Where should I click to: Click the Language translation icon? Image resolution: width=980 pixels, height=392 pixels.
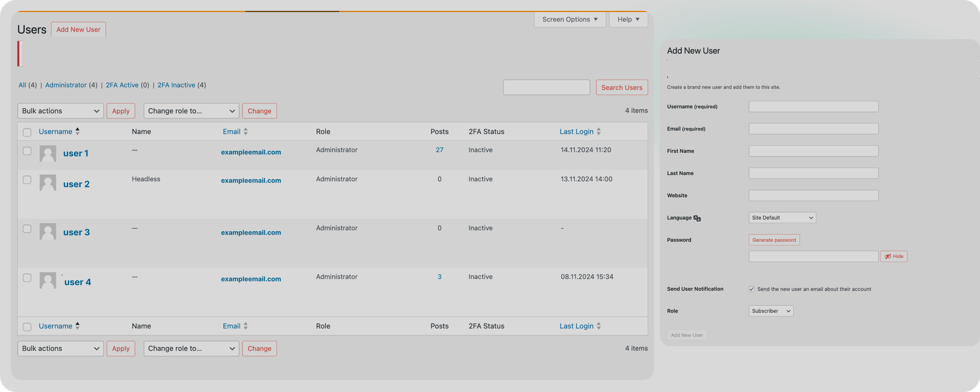pyautogui.click(x=697, y=218)
